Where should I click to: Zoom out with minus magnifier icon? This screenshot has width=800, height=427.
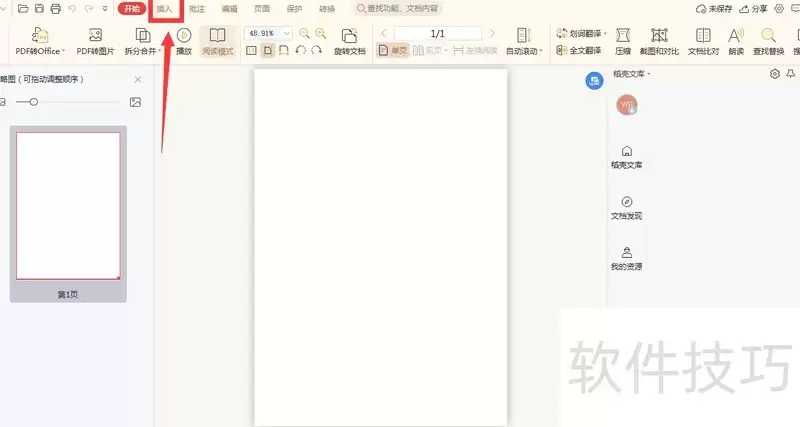tap(304, 34)
